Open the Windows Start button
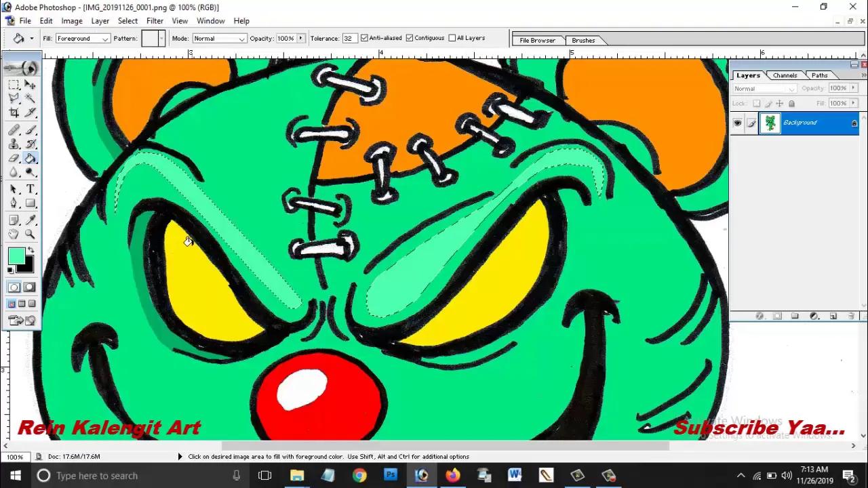The image size is (868, 488). pos(16,475)
